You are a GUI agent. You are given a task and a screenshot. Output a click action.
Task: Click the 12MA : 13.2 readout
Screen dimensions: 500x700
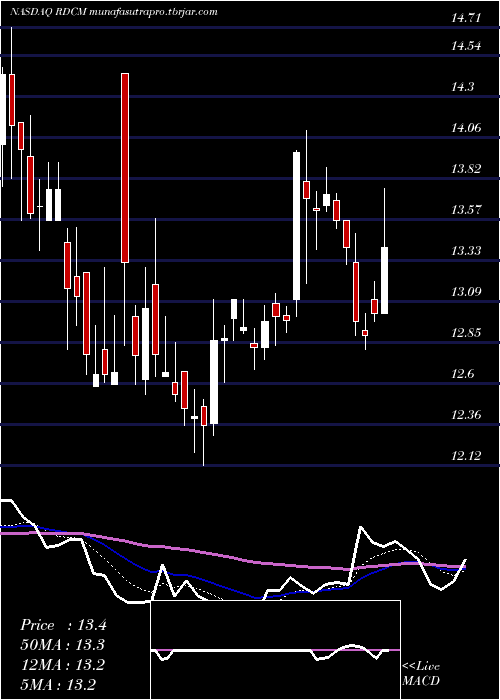coord(62,665)
